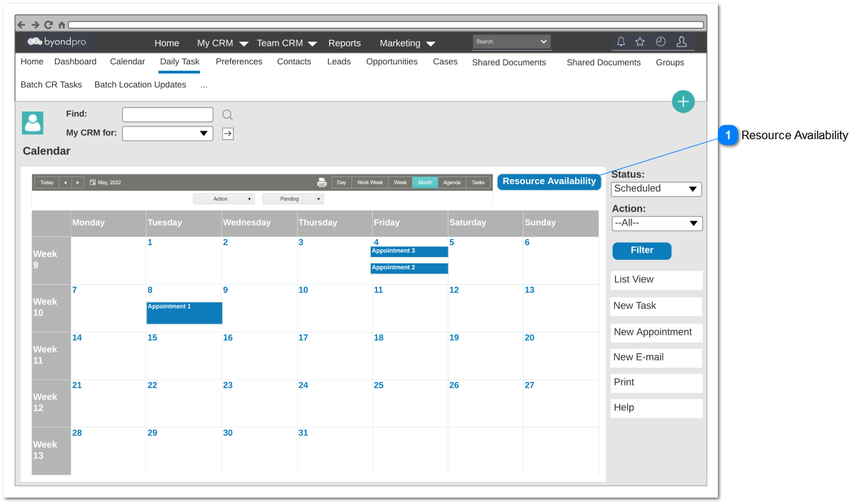This screenshot has height=504, width=860.
Task: Switch calendar to Agenda view
Action: click(451, 183)
